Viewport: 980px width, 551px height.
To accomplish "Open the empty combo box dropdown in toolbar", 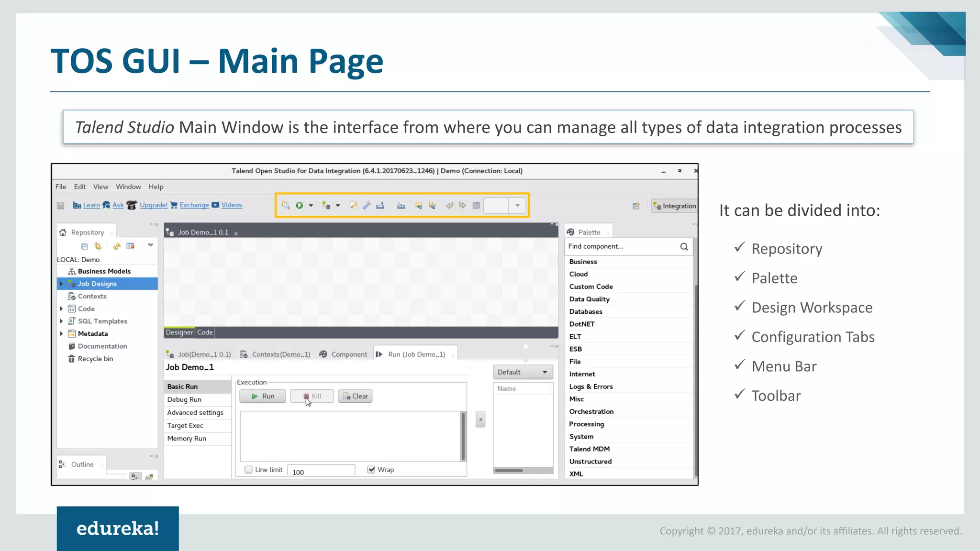I will pyautogui.click(x=517, y=206).
